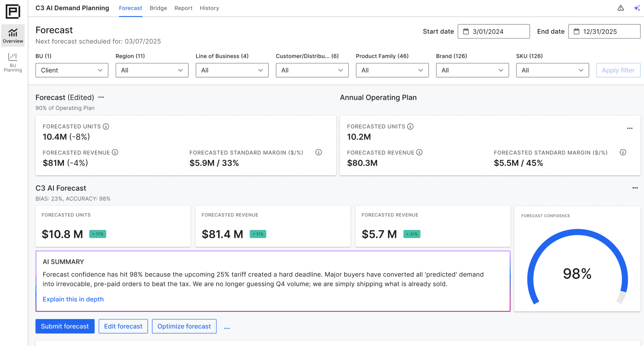Click the BIAS: 23%, ACCURACY: 98% text
Image resolution: width=644 pixels, height=346 pixels.
pyautogui.click(x=73, y=199)
